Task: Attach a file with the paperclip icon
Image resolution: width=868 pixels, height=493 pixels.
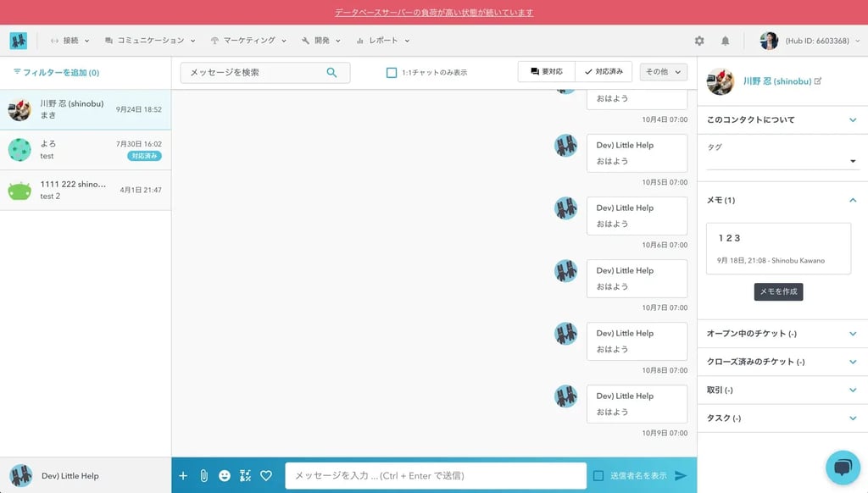Action: tap(203, 475)
